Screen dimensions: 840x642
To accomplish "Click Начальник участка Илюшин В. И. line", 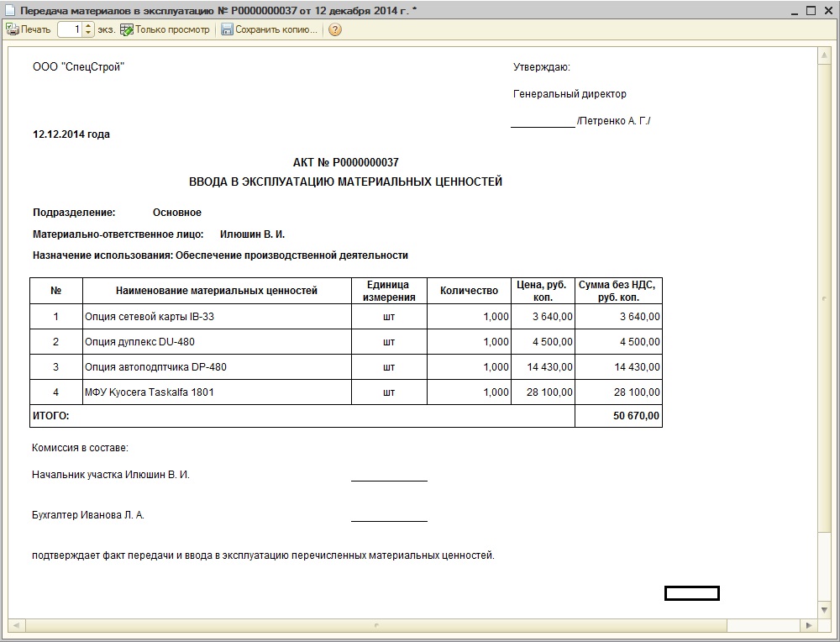I will [x=110, y=474].
